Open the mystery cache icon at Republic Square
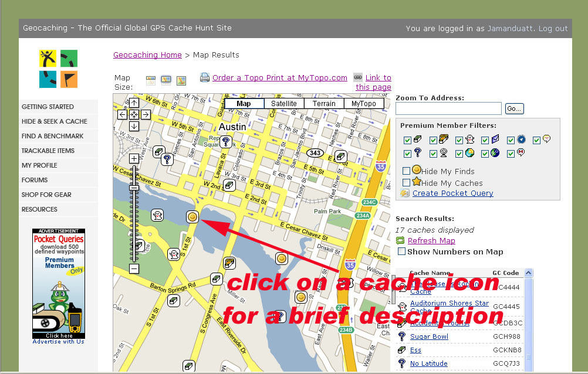Image resolution: width=588 pixels, height=374 pixels. 225,142
